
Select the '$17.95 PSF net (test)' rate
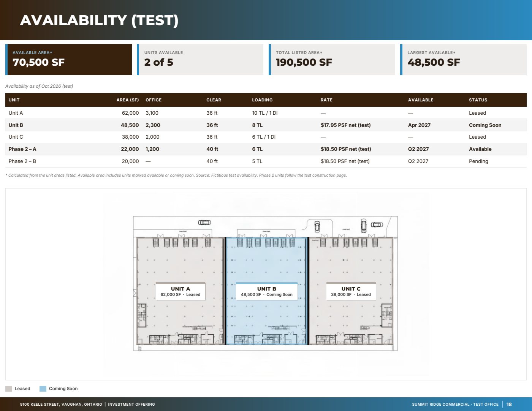pyautogui.click(x=346, y=125)
